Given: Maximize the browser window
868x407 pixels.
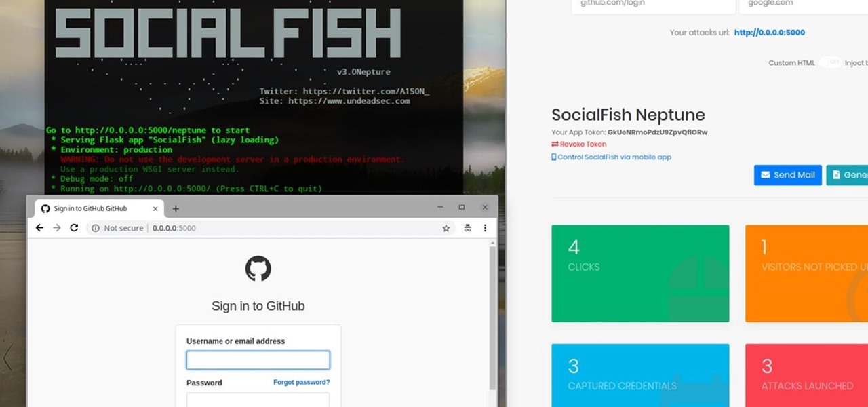Looking at the screenshot, I should (462, 207).
